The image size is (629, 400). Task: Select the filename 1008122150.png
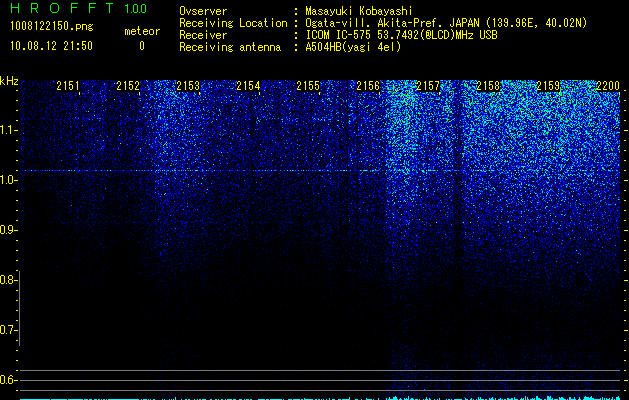[x=51, y=27]
